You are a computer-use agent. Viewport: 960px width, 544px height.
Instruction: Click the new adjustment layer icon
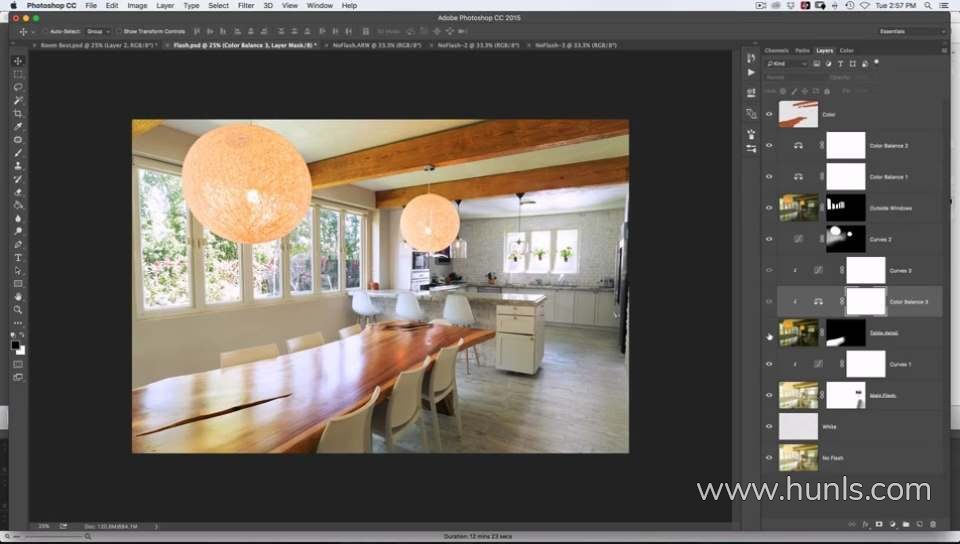[x=893, y=524]
